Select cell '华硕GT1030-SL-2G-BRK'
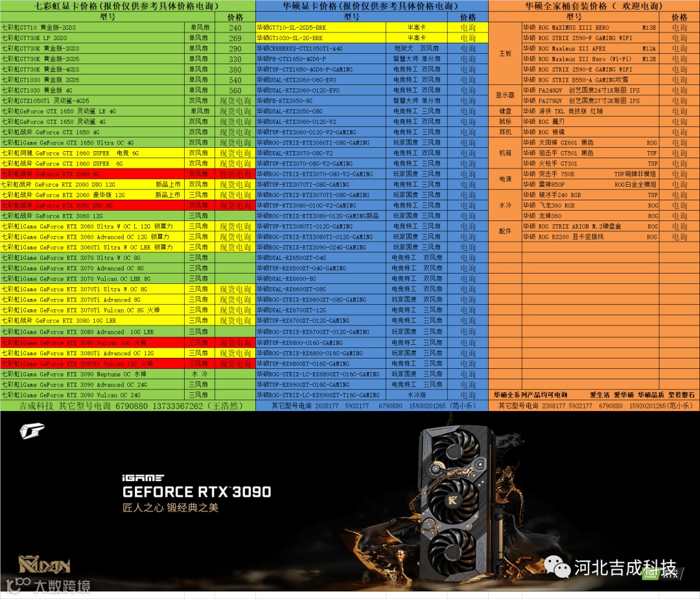The image size is (700, 599). 321,38
